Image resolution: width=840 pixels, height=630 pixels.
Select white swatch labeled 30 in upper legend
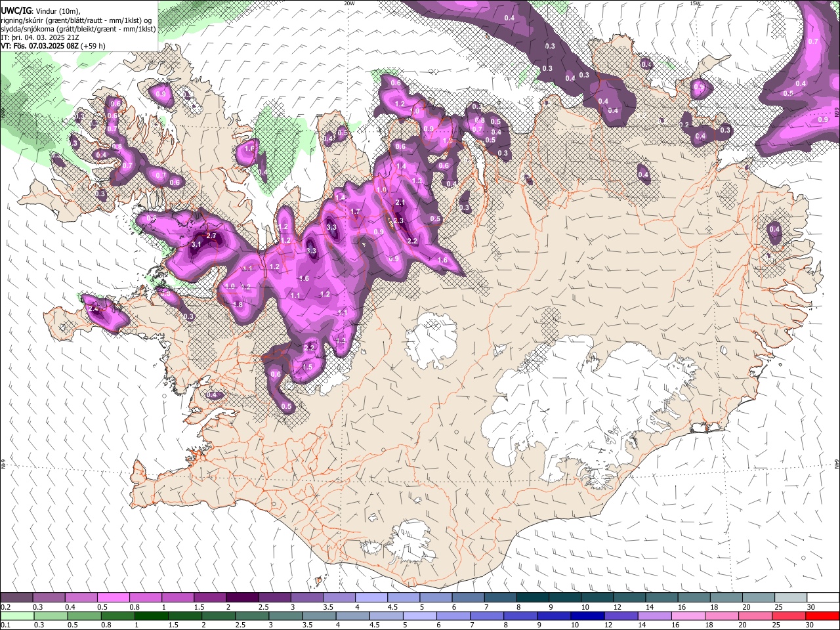click(823, 597)
